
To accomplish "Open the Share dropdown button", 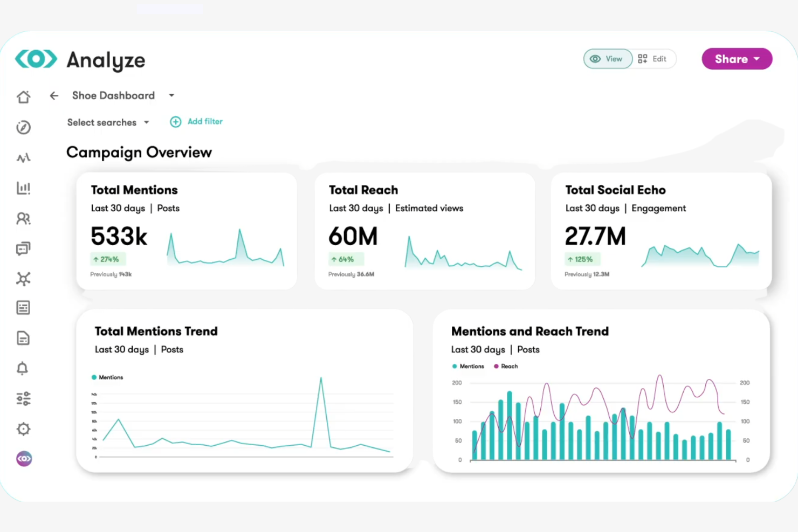I will 737,59.
